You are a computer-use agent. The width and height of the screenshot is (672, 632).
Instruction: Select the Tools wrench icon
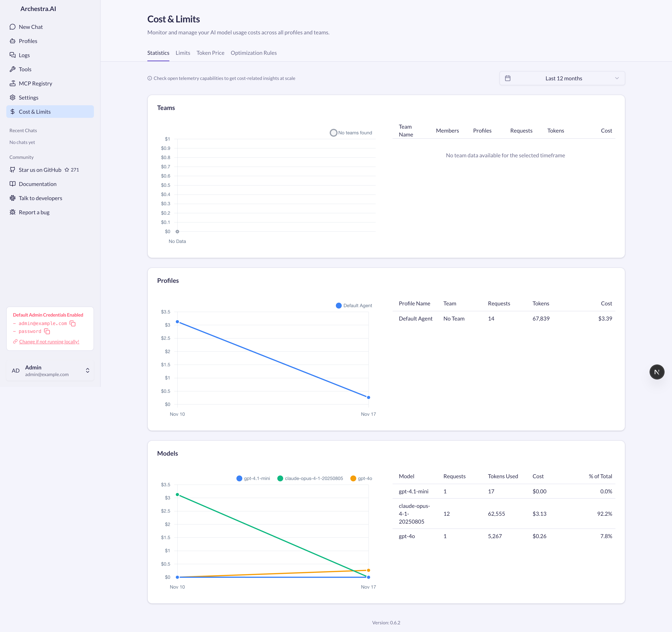click(13, 69)
